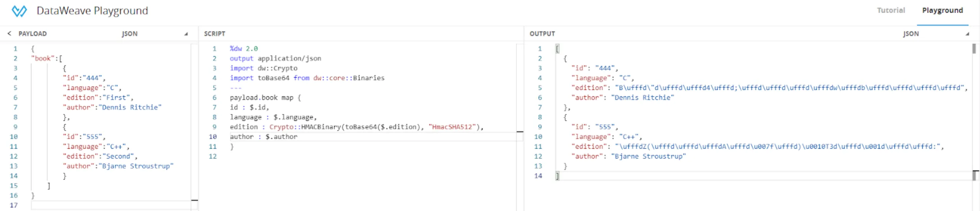Click the opening bracket on output line 1
This screenshot has width=980, height=211.
click(557, 49)
